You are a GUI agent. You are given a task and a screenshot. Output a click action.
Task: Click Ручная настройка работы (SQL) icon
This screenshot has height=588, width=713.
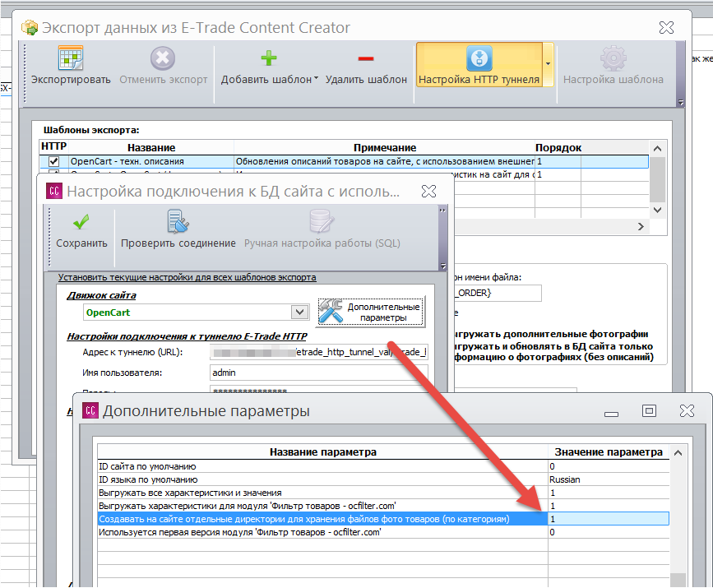322,221
